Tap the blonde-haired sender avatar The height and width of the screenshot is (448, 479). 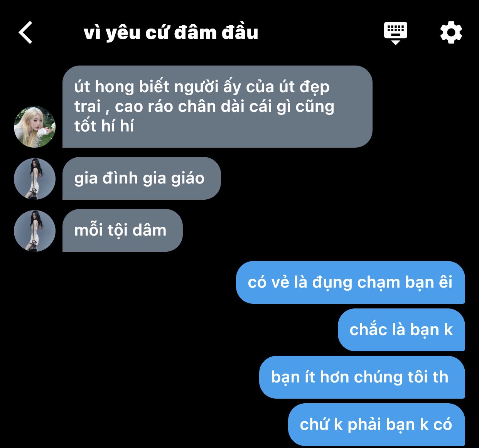pos(35,127)
